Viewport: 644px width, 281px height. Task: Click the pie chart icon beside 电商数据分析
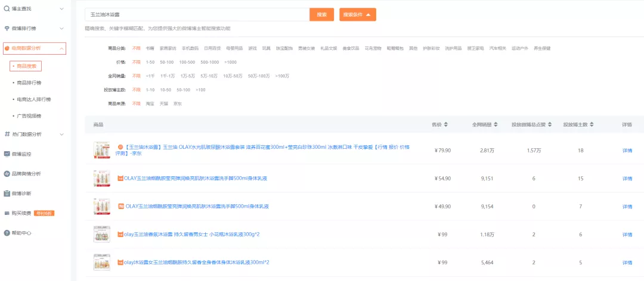coord(7,48)
